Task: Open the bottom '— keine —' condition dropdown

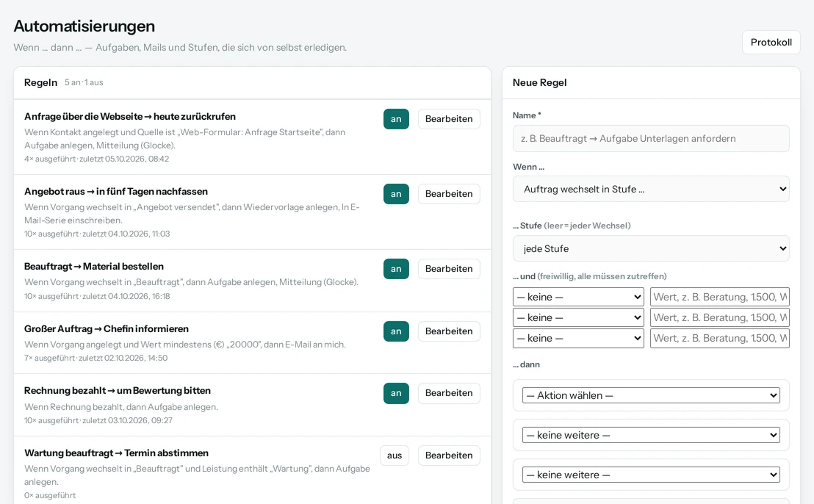Action: 578,339
